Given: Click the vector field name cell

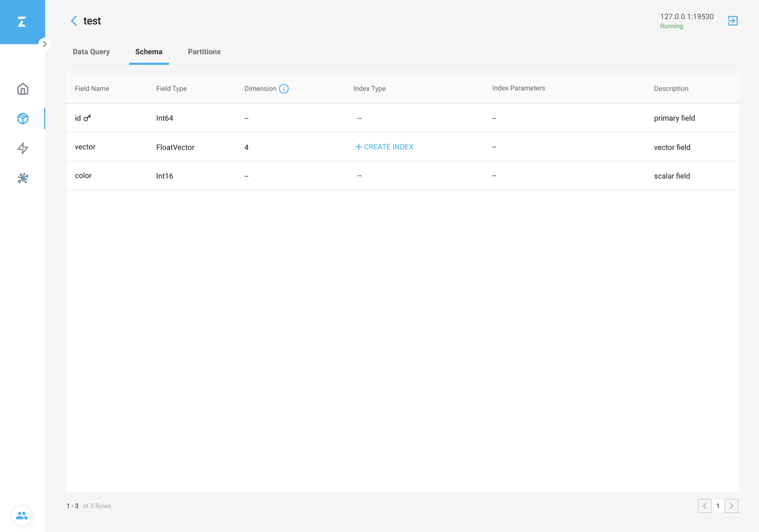Looking at the screenshot, I should [85, 146].
